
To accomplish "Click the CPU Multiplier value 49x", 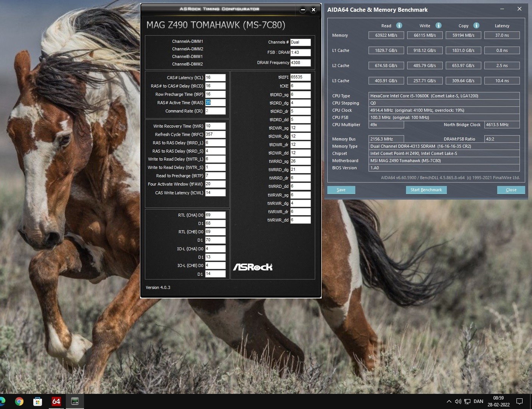I will (x=386, y=125).
